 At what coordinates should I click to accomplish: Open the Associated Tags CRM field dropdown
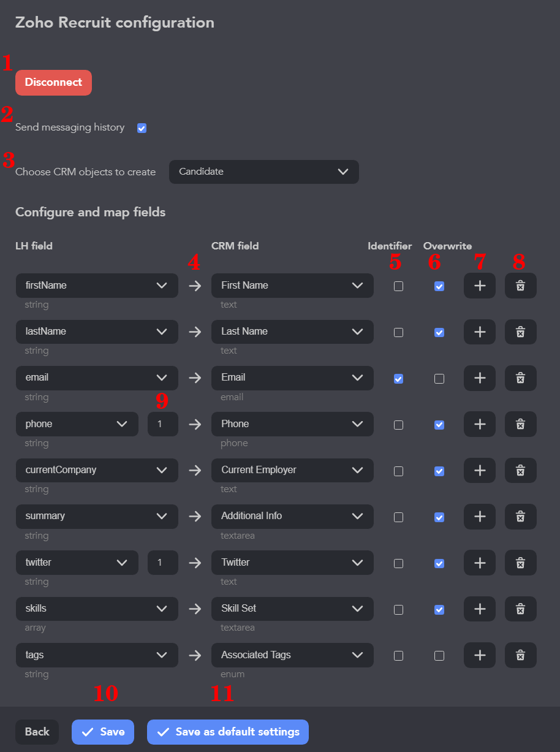coord(292,655)
